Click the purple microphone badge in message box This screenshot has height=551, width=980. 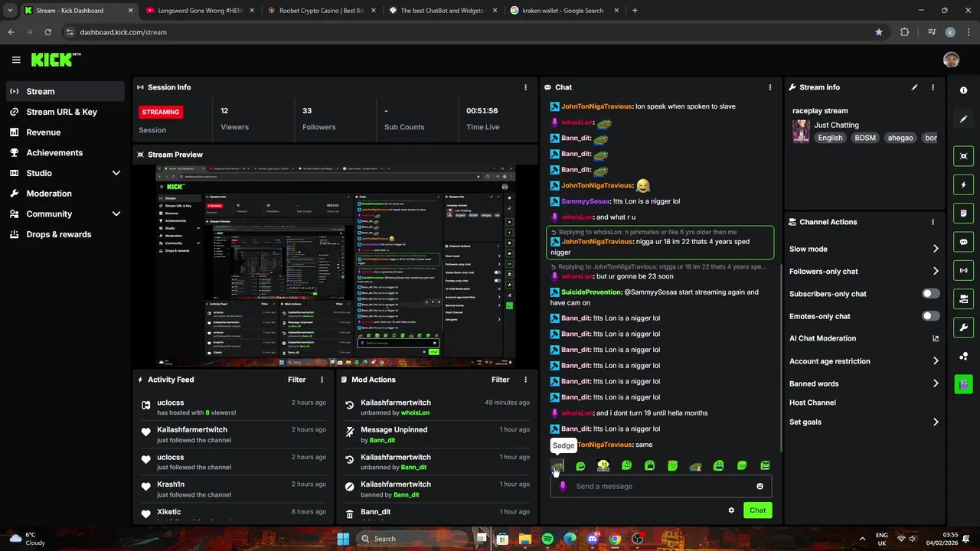tap(563, 486)
